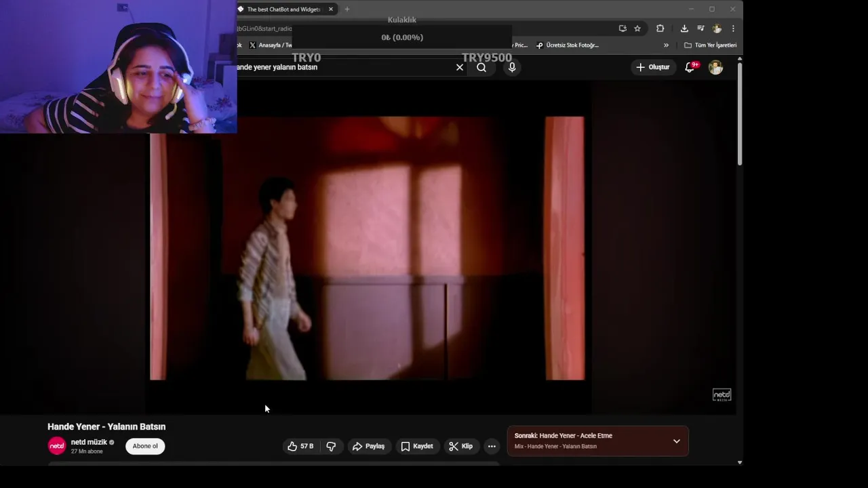The height and width of the screenshot is (488, 868).
Task: Open the YouTube account avatar menu
Action: pyautogui.click(x=715, y=67)
